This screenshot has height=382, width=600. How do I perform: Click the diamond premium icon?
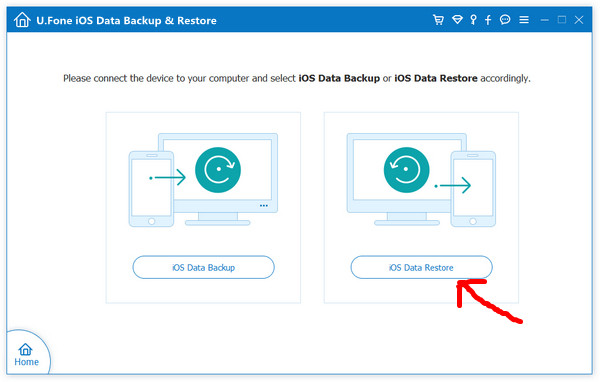[x=457, y=20]
